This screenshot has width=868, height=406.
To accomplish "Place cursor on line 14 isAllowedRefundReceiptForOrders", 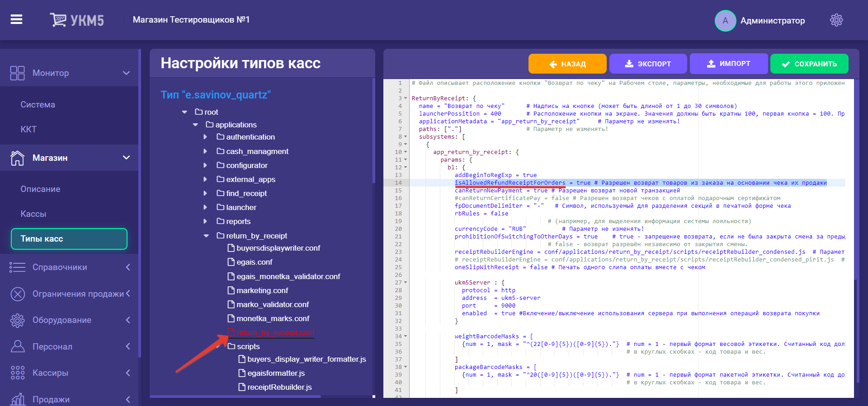I will point(510,183).
